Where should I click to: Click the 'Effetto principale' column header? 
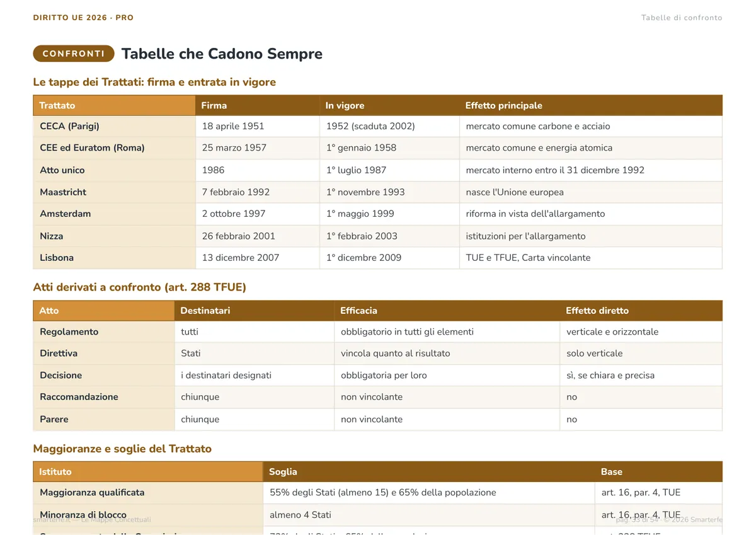pyautogui.click(x=591, y=105)
